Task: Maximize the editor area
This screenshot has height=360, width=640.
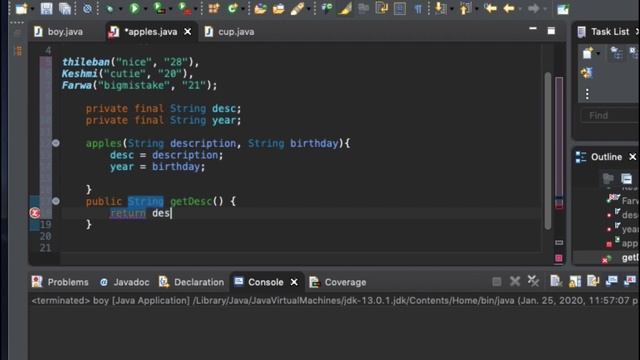Action: coord(551,31)
